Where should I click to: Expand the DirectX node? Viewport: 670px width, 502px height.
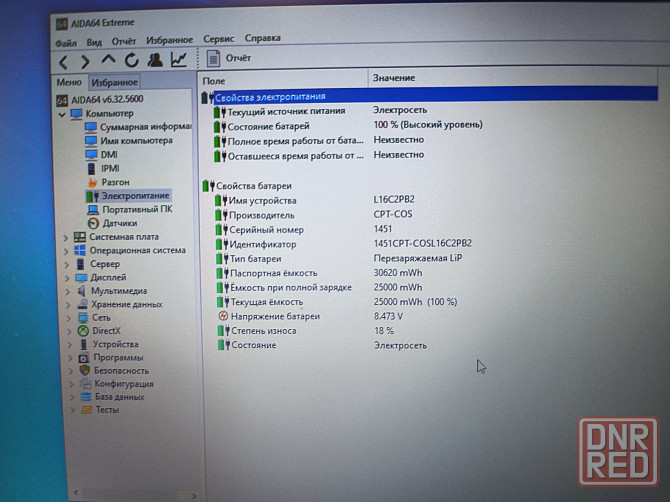70,332
